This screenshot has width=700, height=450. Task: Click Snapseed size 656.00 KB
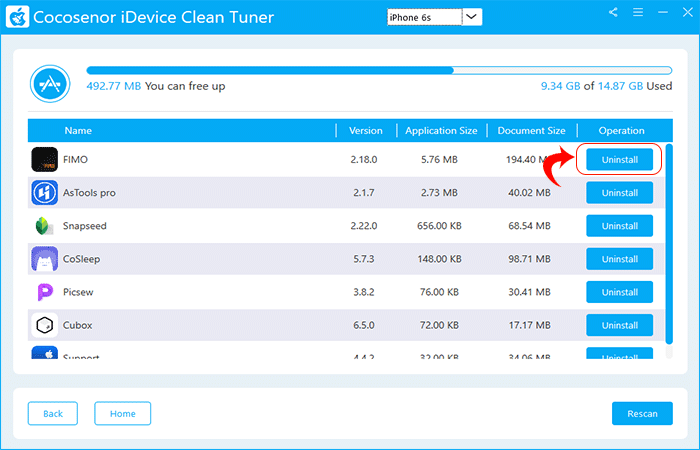[x=439, y=225]
